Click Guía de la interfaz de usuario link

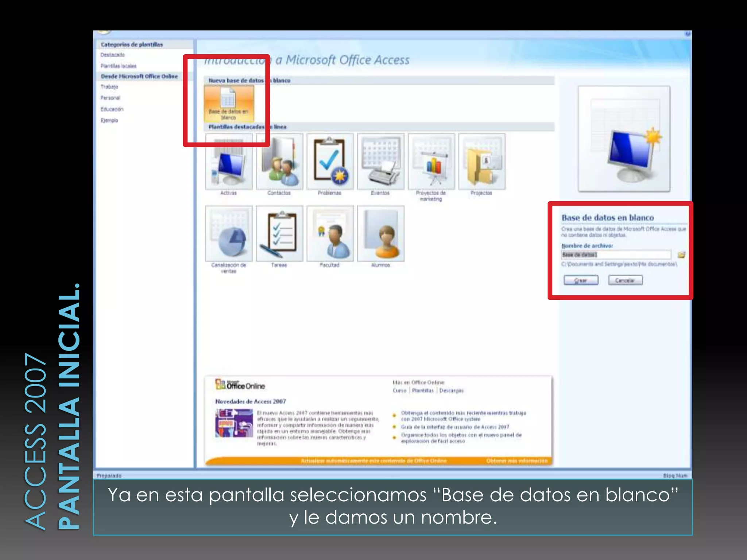[455, 427]
